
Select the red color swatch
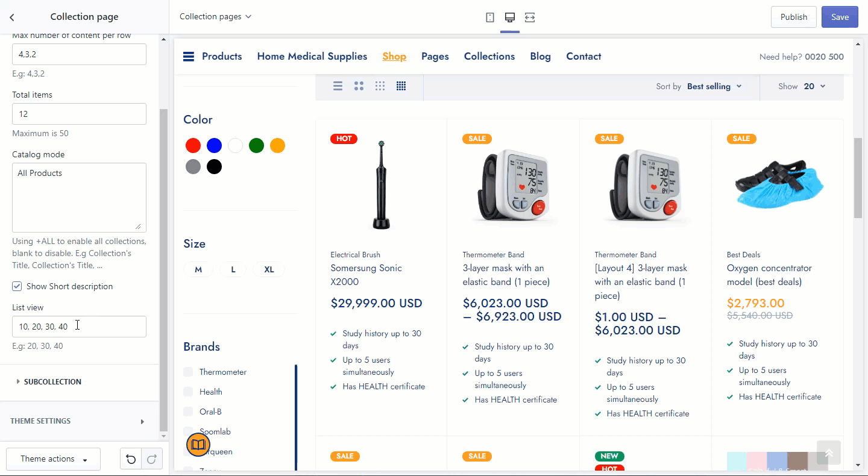point(193,146)
